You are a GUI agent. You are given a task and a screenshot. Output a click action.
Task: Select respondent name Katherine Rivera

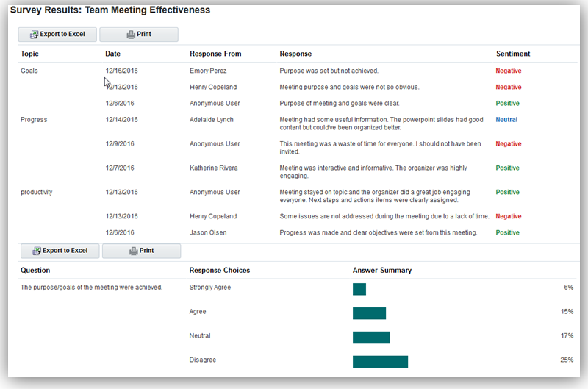(214, 168)
